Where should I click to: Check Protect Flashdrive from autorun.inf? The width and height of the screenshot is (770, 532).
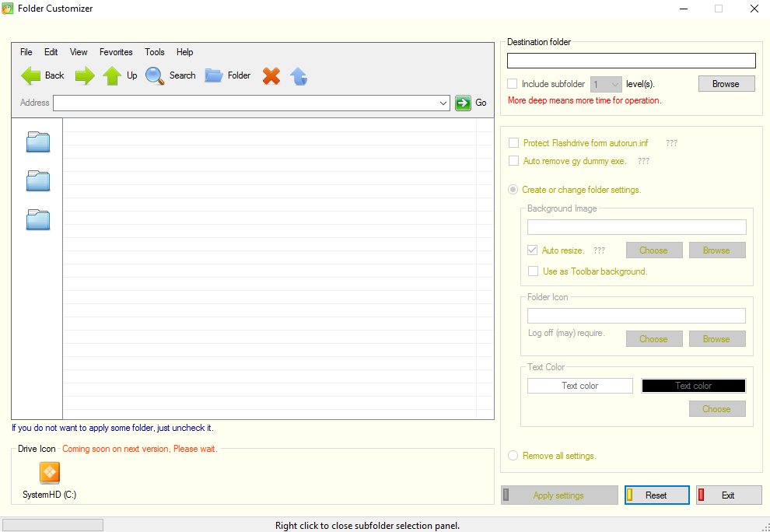513,143
